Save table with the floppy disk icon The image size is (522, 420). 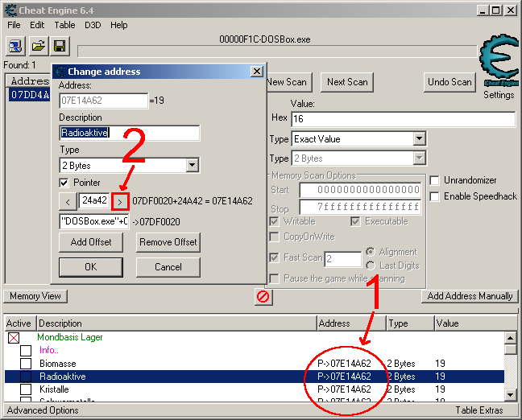point(60,46)
